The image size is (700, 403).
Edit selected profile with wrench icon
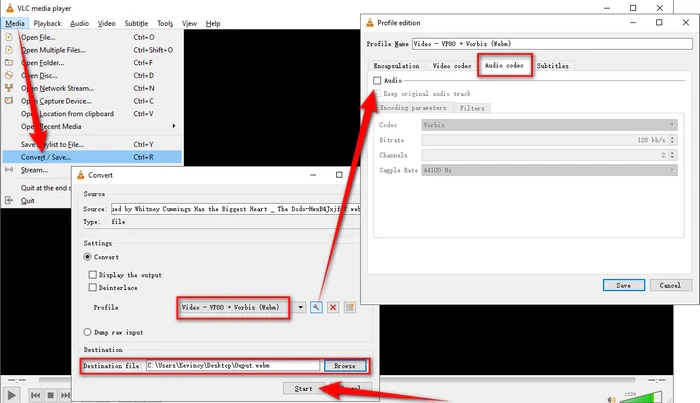tap(316, 307)
